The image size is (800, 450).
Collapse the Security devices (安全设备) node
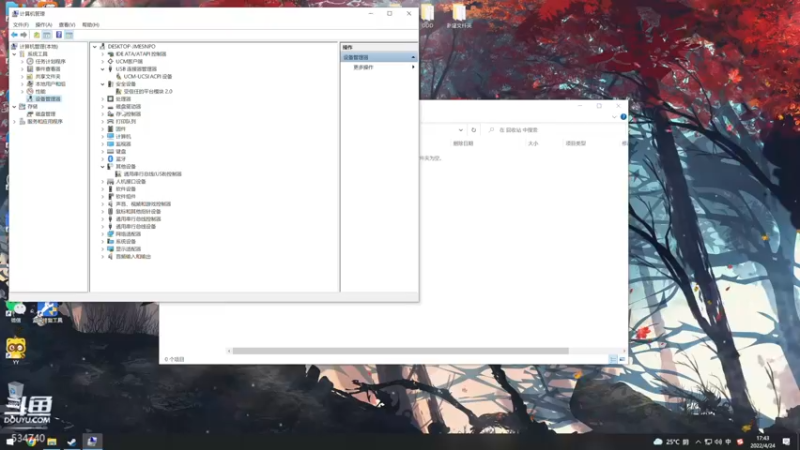click(x=103, y=84)
